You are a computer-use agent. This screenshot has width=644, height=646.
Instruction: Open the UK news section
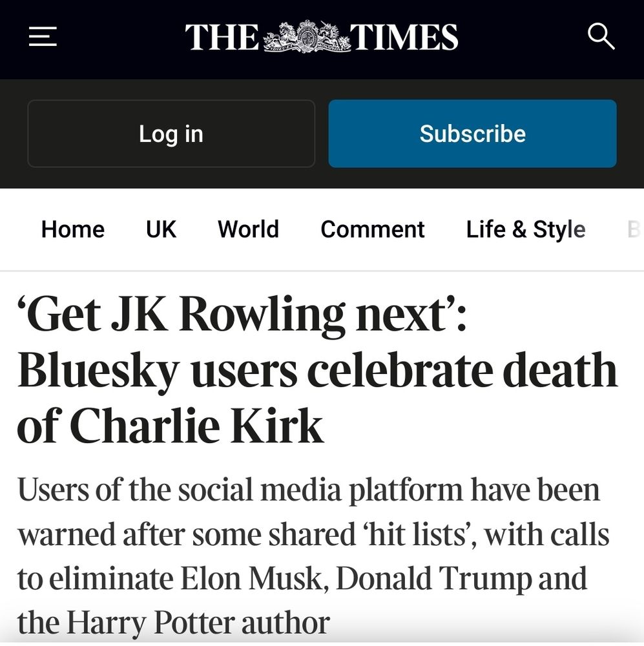[x=160, y=229]
